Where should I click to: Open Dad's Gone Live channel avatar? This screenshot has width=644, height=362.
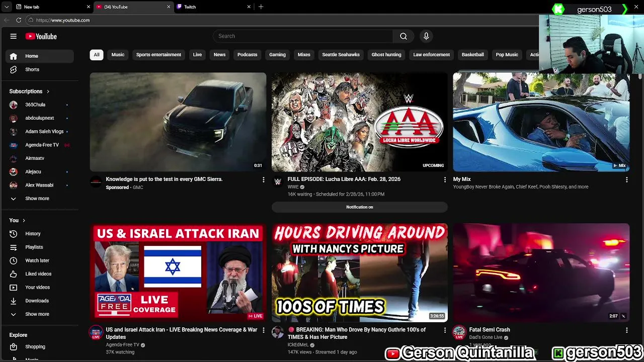(459, 332)
